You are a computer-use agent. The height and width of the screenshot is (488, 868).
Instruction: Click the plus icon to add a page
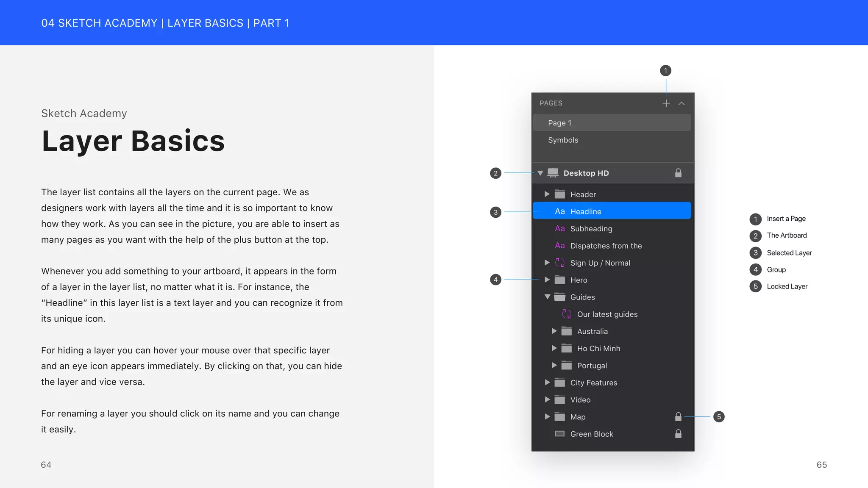(666, 103)
